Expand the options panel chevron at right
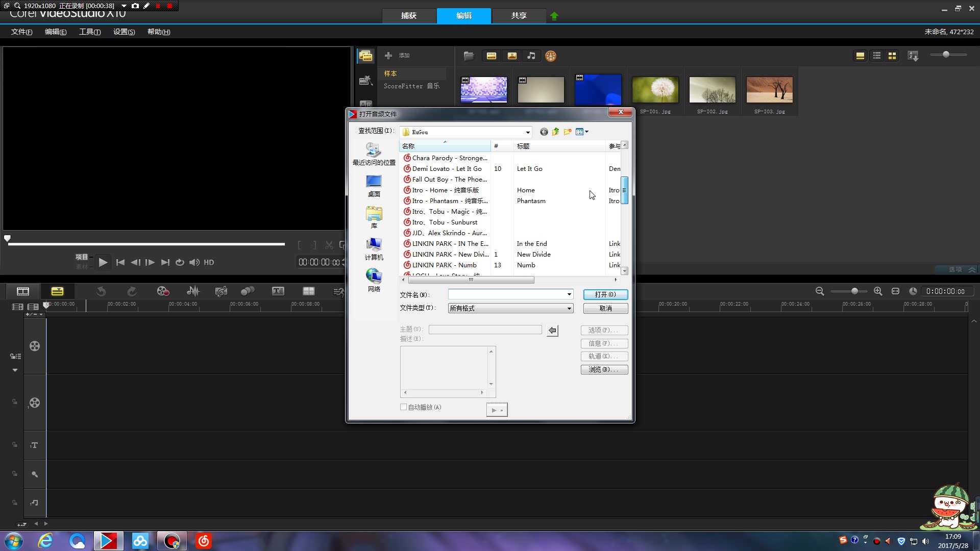 972,269
